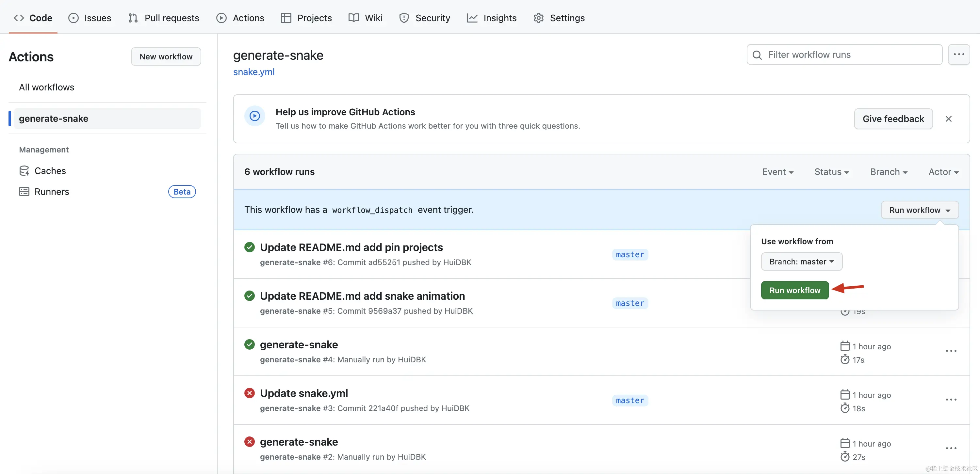Click the success checkmark on run #6
This screenshot has width=980, height=474.
(x=250, y=247)
